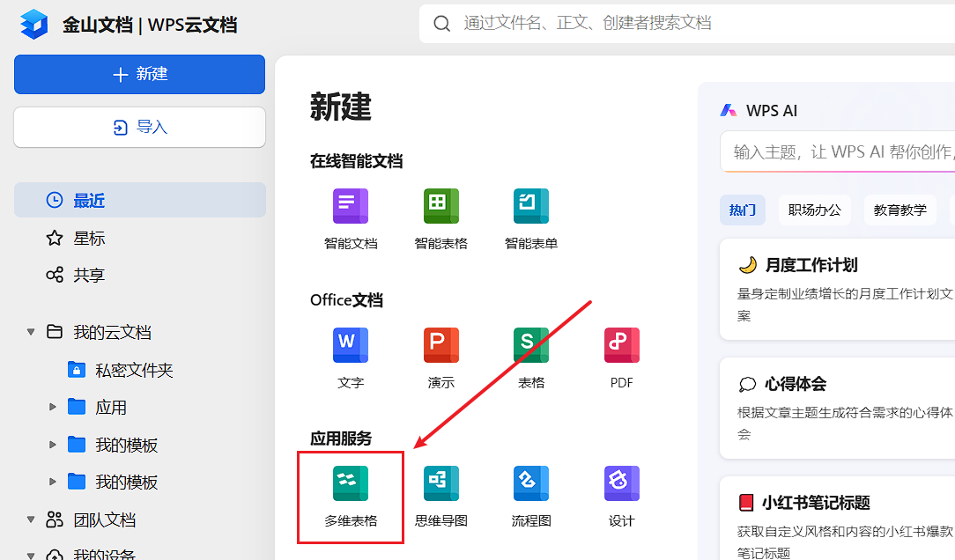Create a new 表格 spreadsheet
Image resolution: width=955 pixels, height=560 pixels.
531,358
